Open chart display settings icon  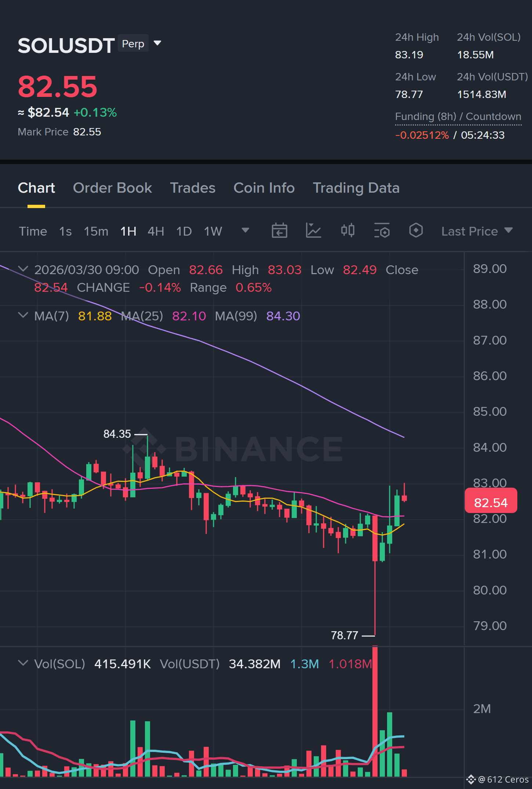click(382, 231)
